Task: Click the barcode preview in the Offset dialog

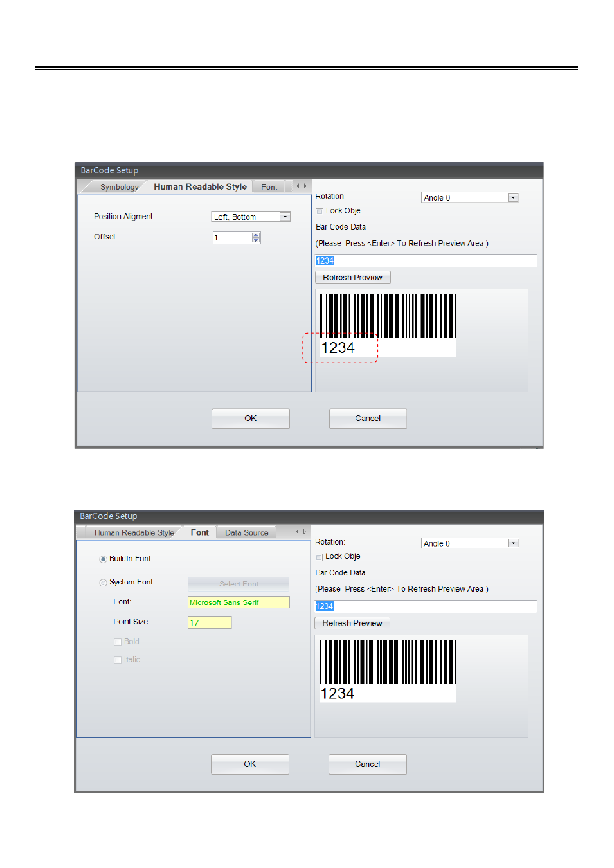Action: [x=388, y=325]
